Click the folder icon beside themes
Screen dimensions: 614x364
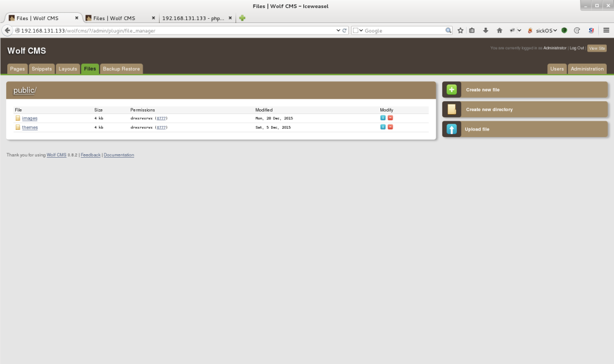point(18,127)
